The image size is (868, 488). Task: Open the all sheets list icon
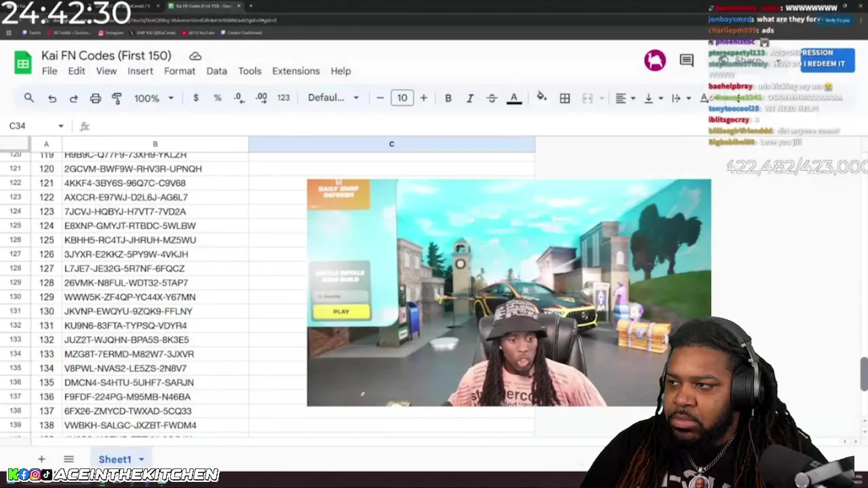(x=68, y=459)
